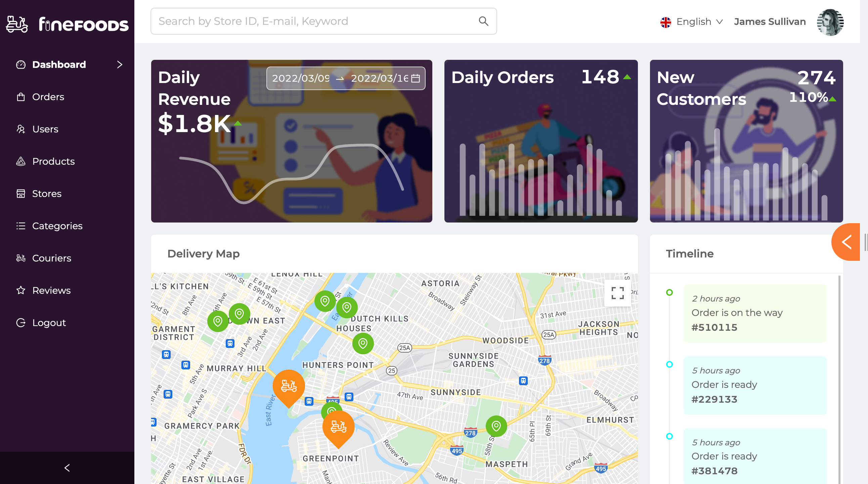
Task: Click the Orders sidebar icon
Action: coord(21,96)
